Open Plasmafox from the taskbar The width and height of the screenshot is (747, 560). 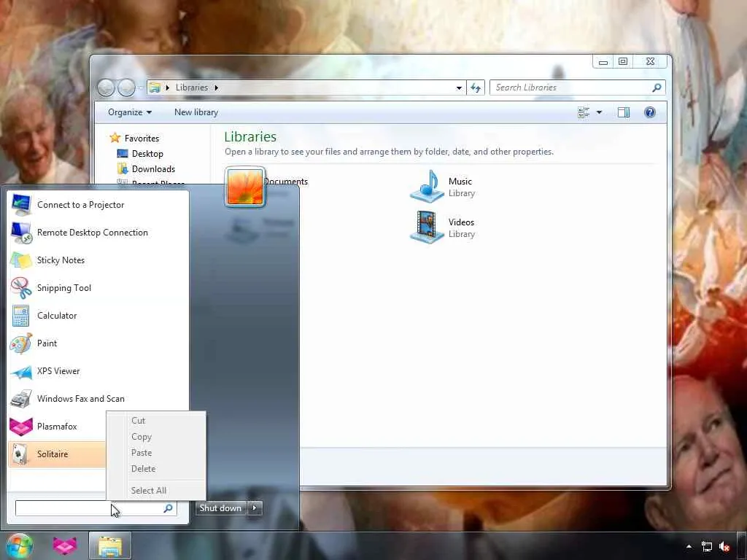point(65,546)
